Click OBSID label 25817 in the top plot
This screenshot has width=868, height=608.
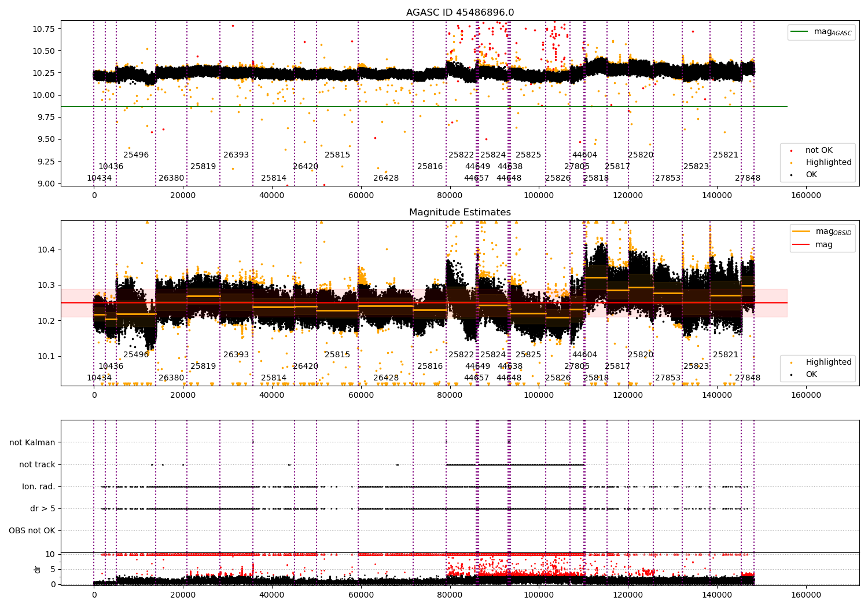pos(617,167)
